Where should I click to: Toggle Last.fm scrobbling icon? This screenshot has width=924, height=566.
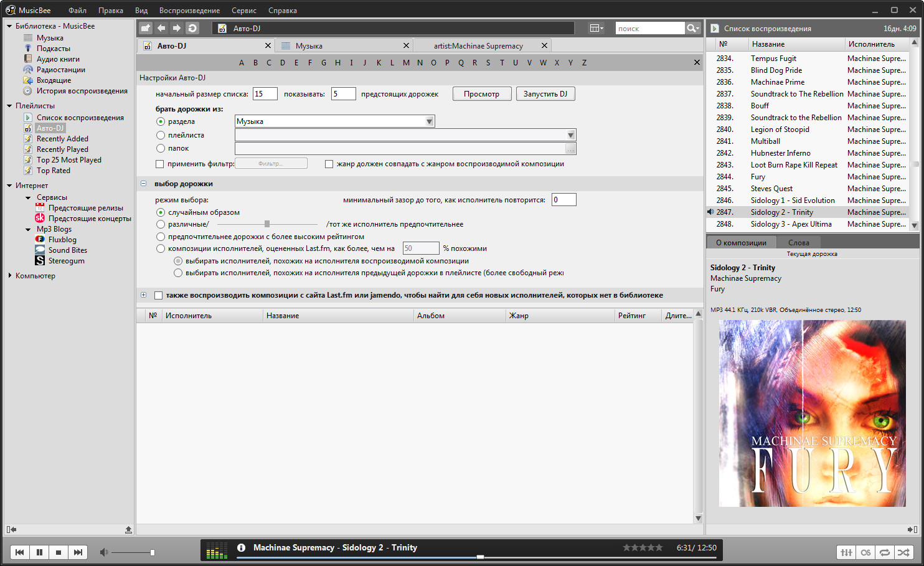(x=865, y=552)
